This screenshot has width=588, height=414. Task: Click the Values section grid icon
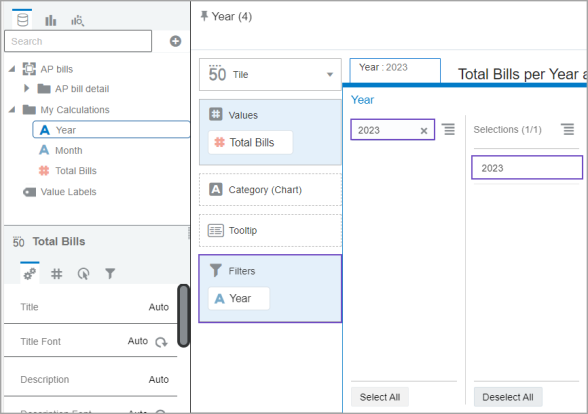click(x=216, y=114)
